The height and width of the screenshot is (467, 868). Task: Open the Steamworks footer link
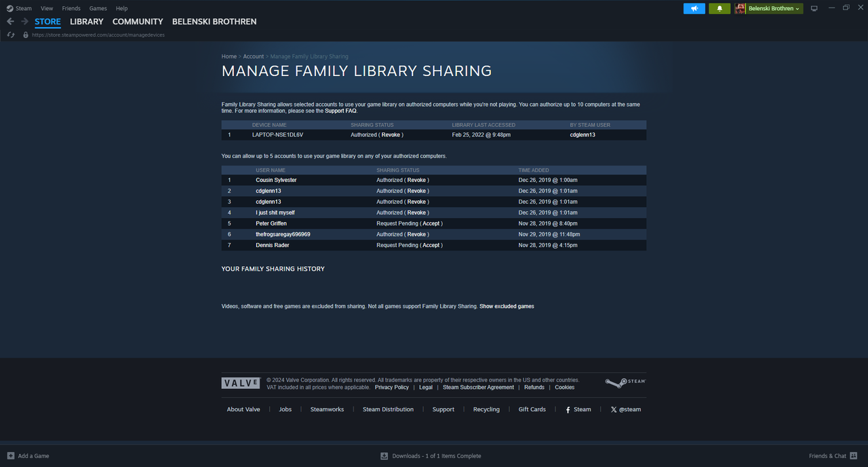pos(327,409)
